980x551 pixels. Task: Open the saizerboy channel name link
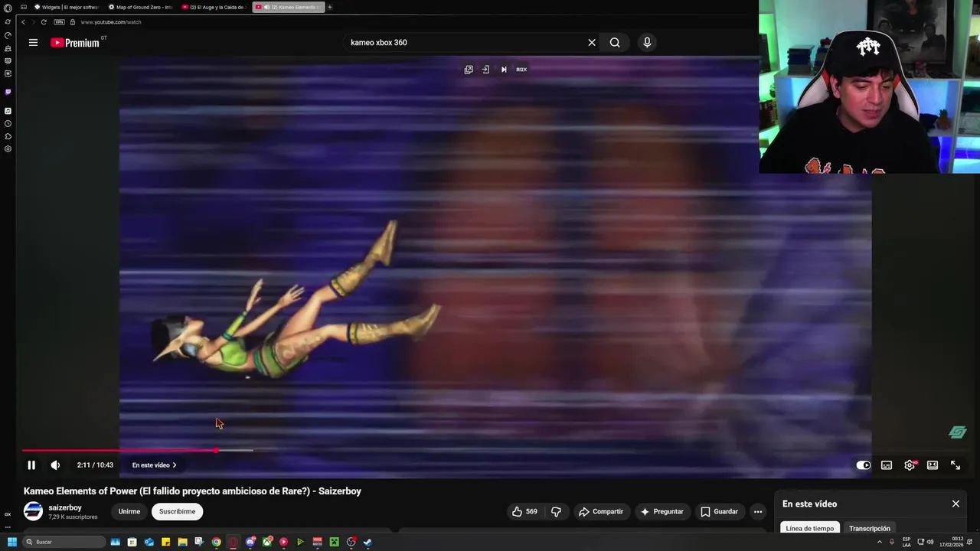coord(65,507)
